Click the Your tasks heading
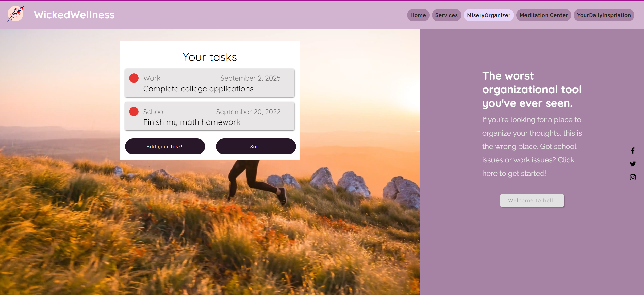Screen dimensions: 644x295 click(x=209, y=57)
